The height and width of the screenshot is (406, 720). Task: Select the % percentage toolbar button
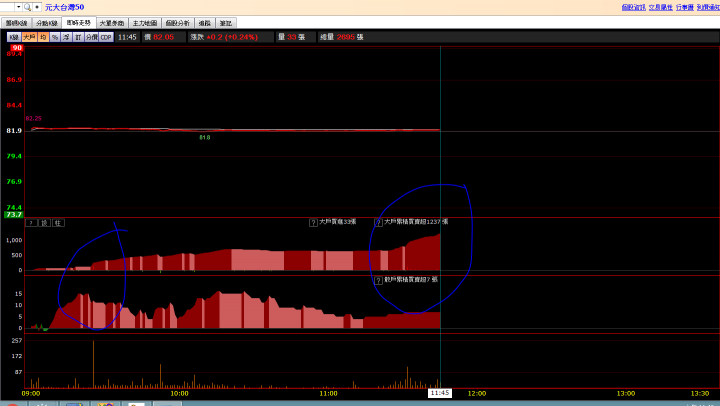[x=55, y=37]
